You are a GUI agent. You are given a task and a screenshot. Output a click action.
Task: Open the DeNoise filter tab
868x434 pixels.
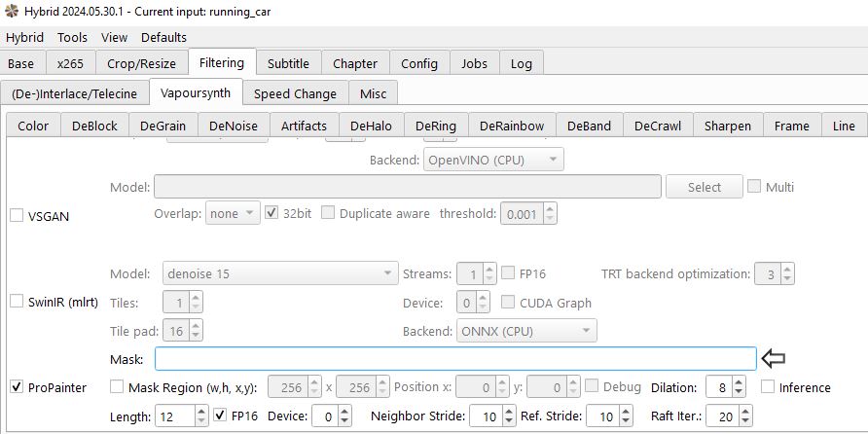234,126
